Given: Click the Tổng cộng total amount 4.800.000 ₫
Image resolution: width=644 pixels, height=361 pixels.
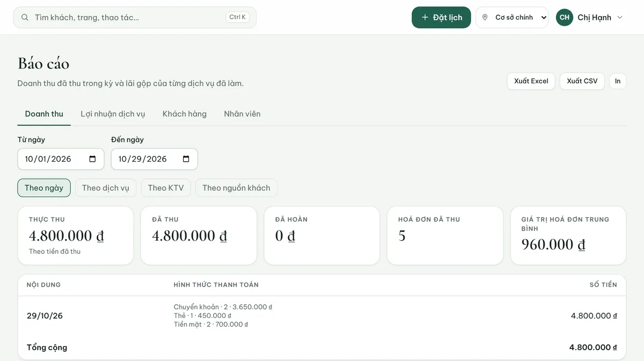Looking at the screenshot, I should [x=593, y=348].
